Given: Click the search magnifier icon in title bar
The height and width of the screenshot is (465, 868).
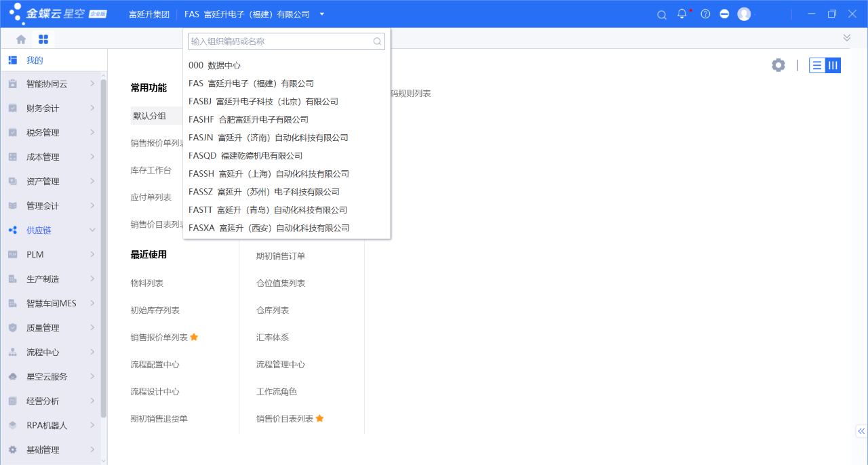Looking at the screenshot, I should pos(662,14).
